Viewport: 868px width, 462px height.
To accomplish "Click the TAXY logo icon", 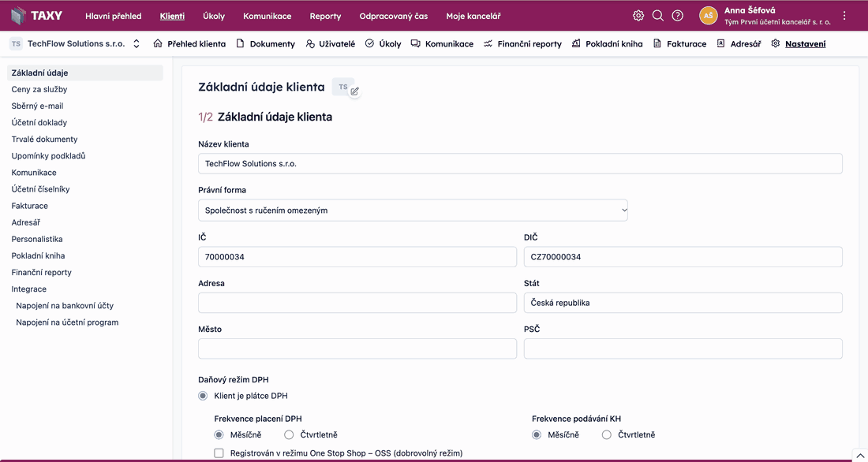I will (19, 16).
